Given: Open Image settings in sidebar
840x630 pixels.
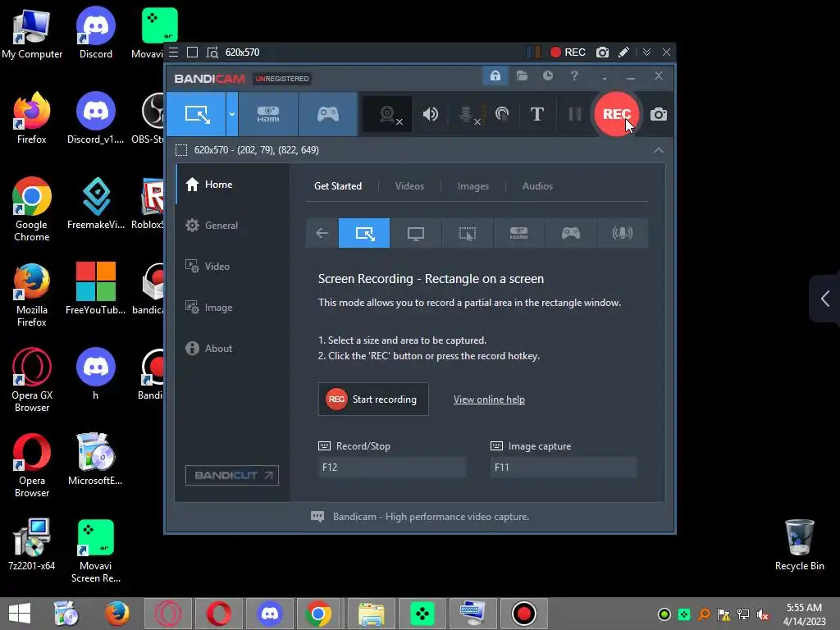Looking at the screenshot, I should 232,308.
